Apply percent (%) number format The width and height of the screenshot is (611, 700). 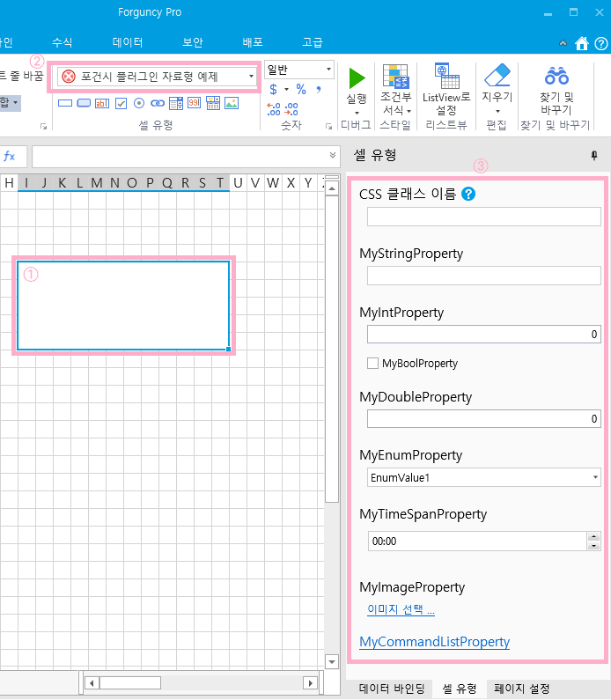click(x=300, y=90)
